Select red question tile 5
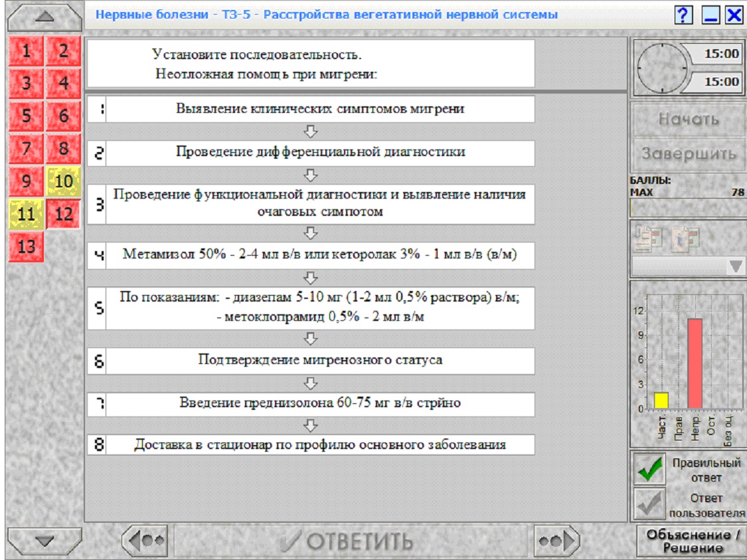Image resolution: width=747 pixels, height=560 pixels. coord(26,116)
